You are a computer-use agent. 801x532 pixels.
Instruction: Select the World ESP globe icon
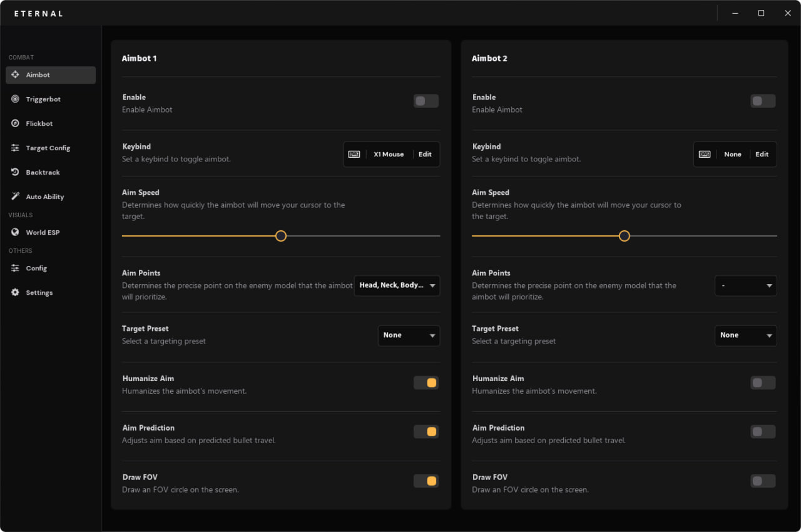pos(15,232)
